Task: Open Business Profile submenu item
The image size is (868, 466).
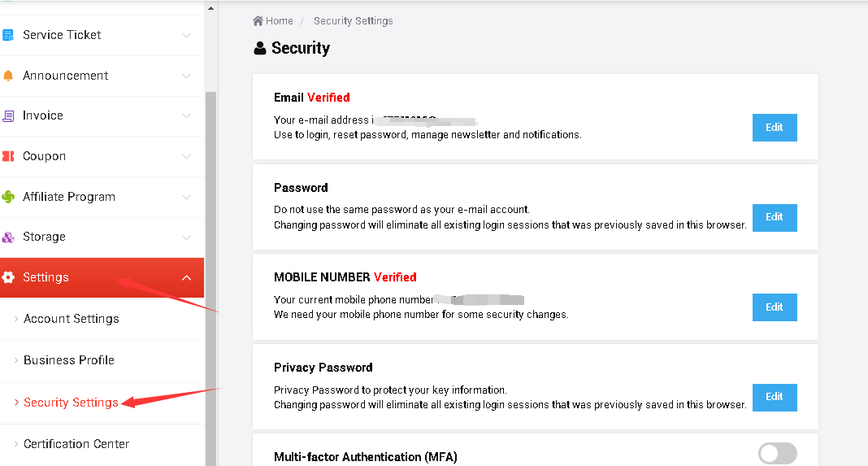Action: pyautogui.click(x=69, y=360)
